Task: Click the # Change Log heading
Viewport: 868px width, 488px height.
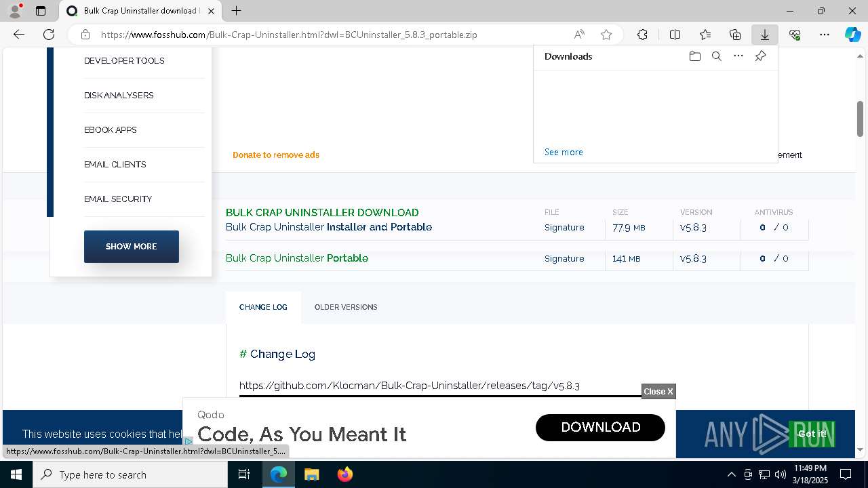Action: point(277,354)
